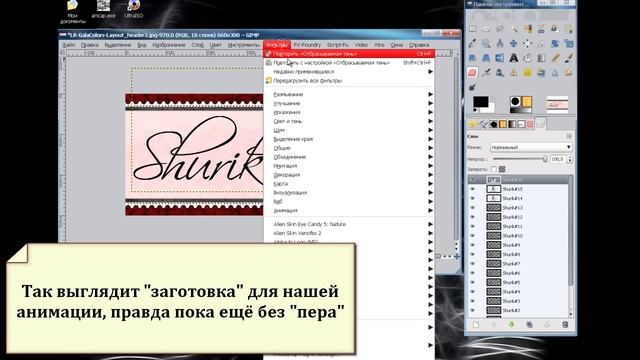Image resolution: width=640 pixels, height=360 pixels.
Task: Expand the Недавно применявшиеся submenu
Action: 349,72
